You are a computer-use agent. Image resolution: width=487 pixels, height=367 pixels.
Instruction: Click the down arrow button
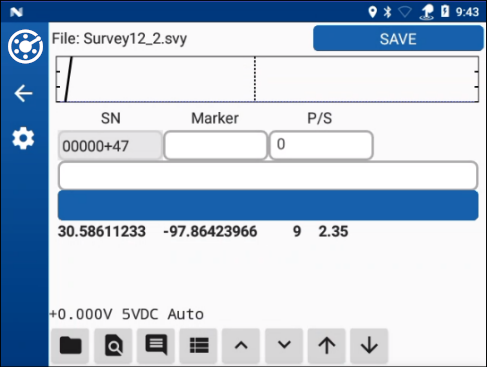click(369, 345)
